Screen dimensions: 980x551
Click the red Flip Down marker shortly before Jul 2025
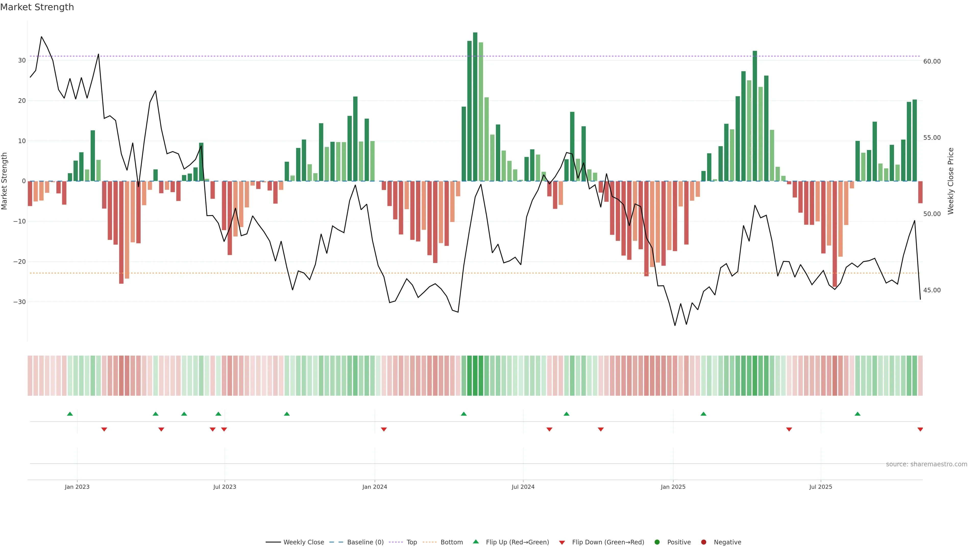(789, 429)
